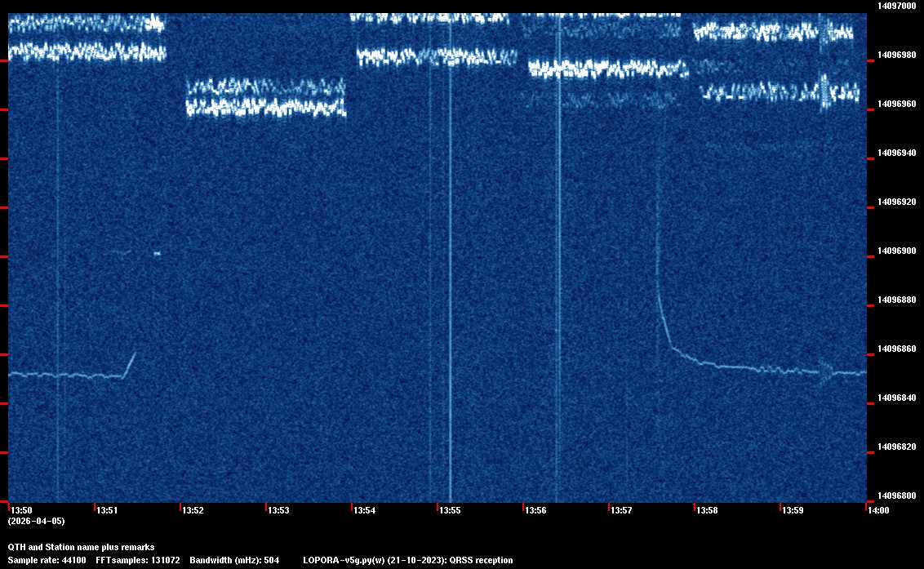This screenshot has height=569, width=924.
Task: Click the (2026-04-05) date text
Action: coord(36,521)
